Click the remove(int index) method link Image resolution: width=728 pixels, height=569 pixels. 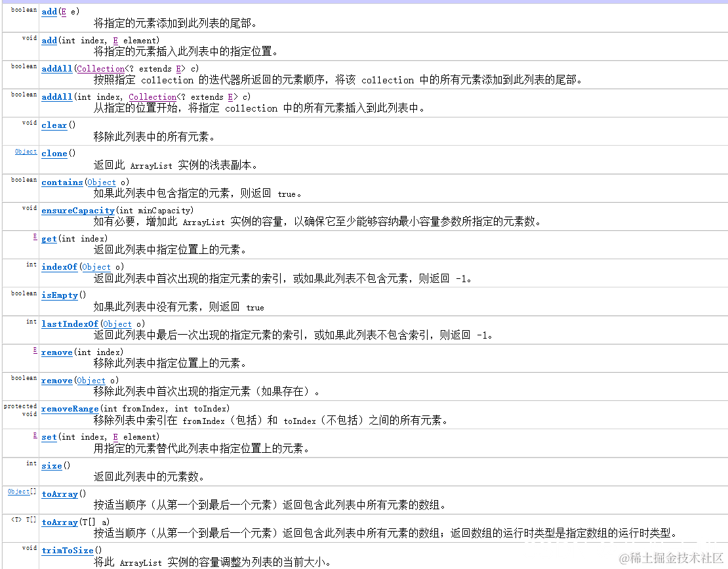56,352
